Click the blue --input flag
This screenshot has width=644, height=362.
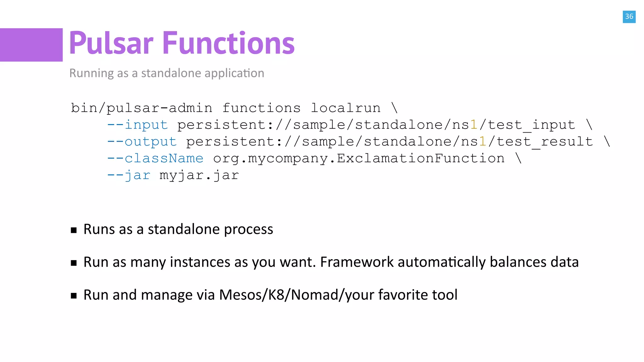coord(137,125)
